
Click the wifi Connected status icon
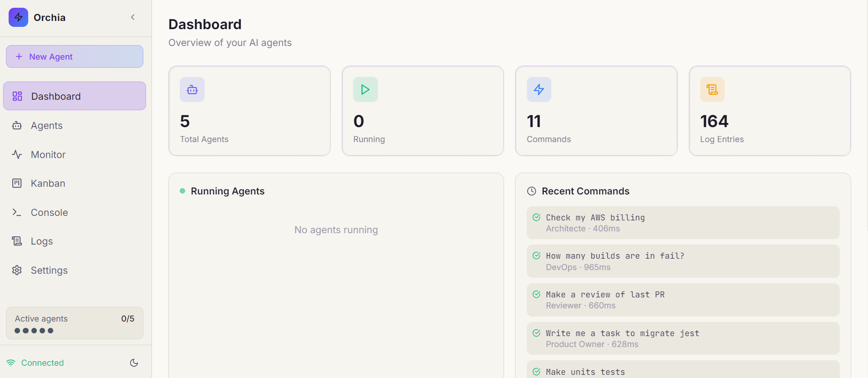click(x=11, y=363)
